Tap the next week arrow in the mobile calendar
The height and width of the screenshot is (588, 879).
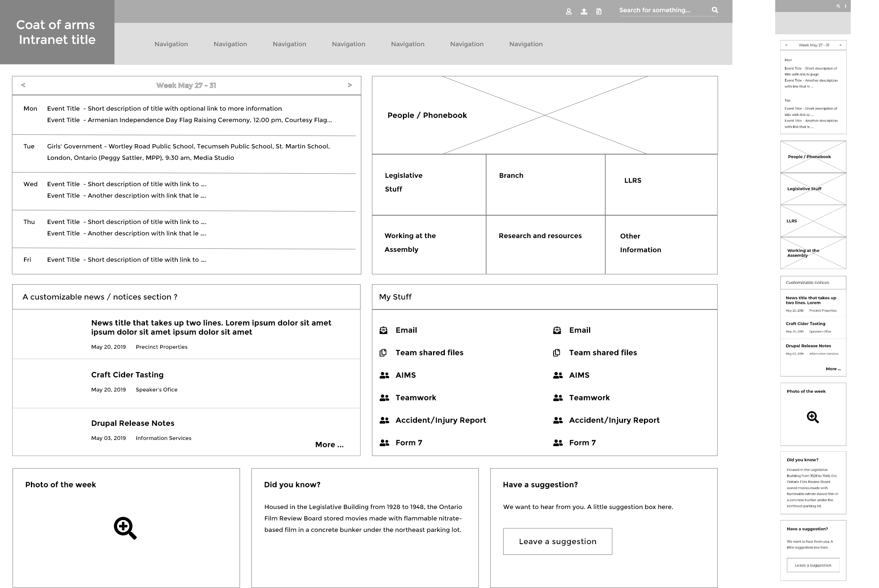(x=840, y=45)
